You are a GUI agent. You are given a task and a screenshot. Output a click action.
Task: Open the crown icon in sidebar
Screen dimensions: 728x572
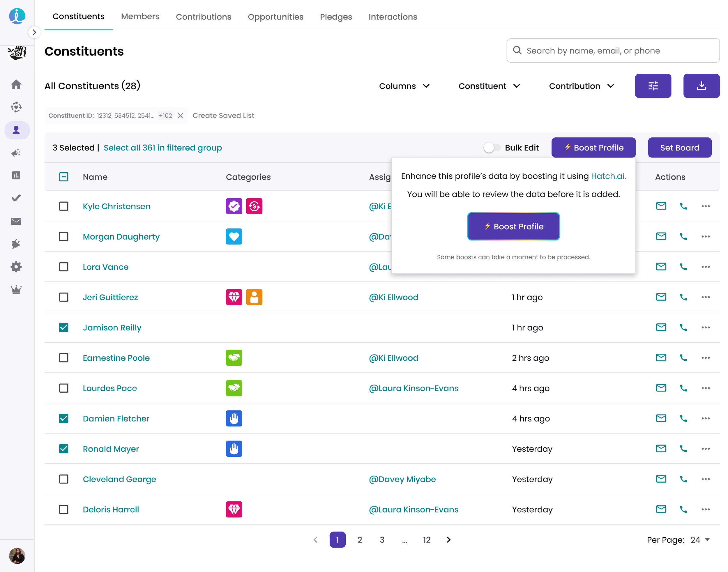pyautogui.click(x=16, y=289)
